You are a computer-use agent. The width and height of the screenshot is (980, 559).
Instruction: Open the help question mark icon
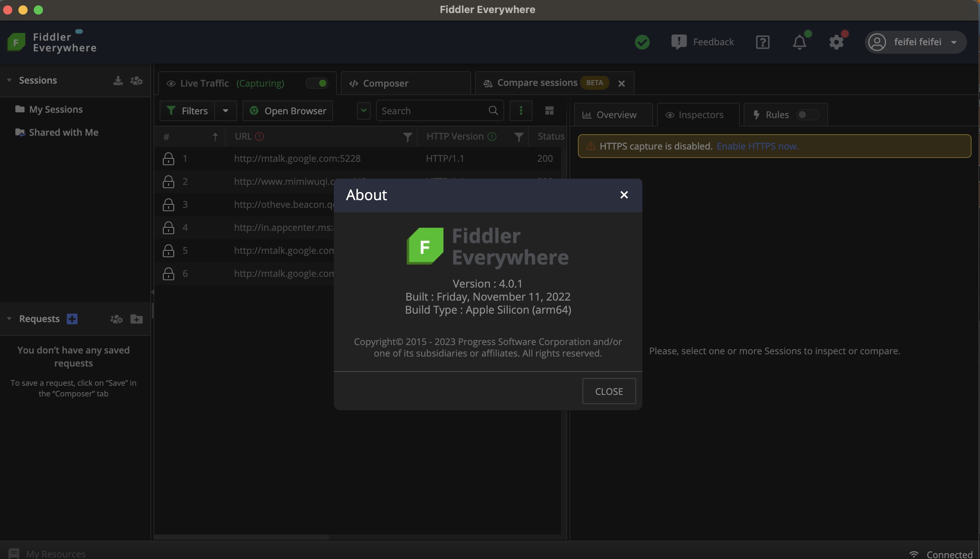[x=762, y=42]
